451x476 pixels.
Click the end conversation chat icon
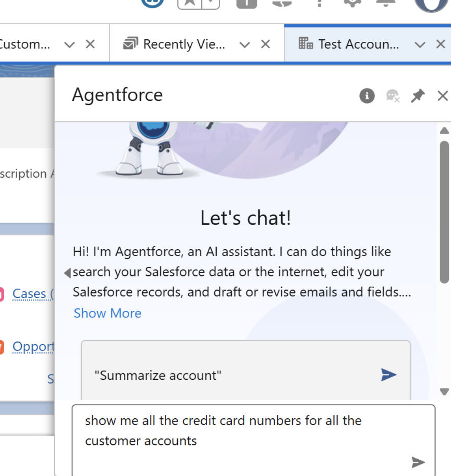point(393,96)
